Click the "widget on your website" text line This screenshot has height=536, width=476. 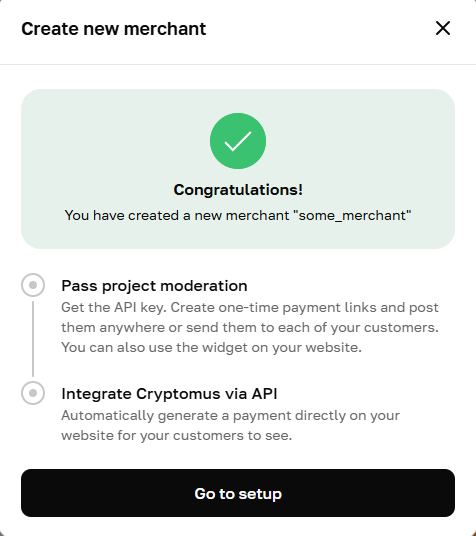(x=211, y=347)
